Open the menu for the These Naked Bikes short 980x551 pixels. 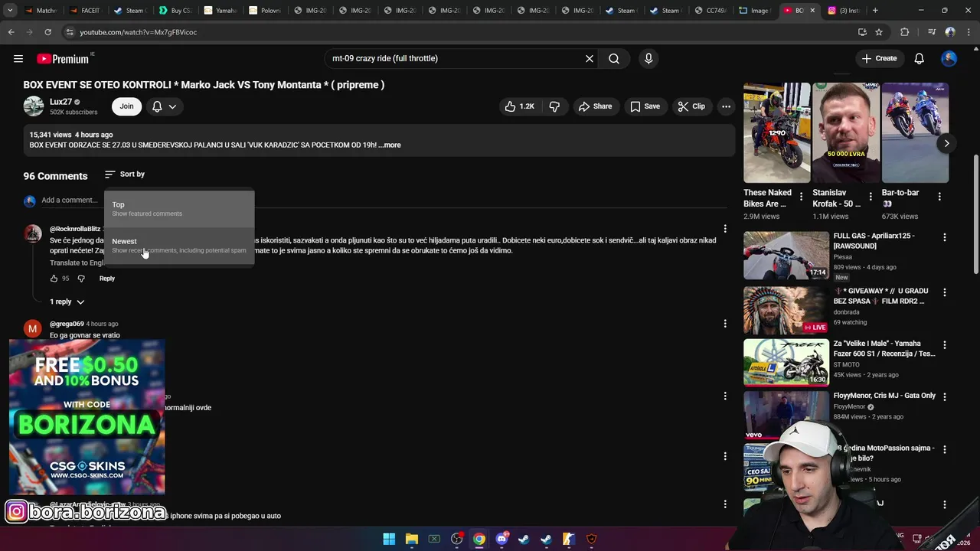coord(802,197)
